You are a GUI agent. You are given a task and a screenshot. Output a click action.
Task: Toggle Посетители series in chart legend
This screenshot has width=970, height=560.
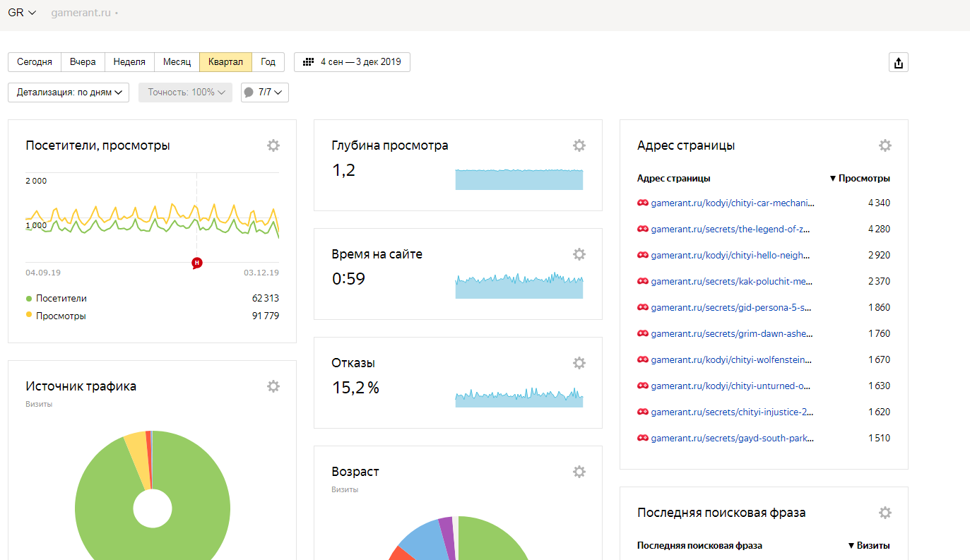pos(61,298)
